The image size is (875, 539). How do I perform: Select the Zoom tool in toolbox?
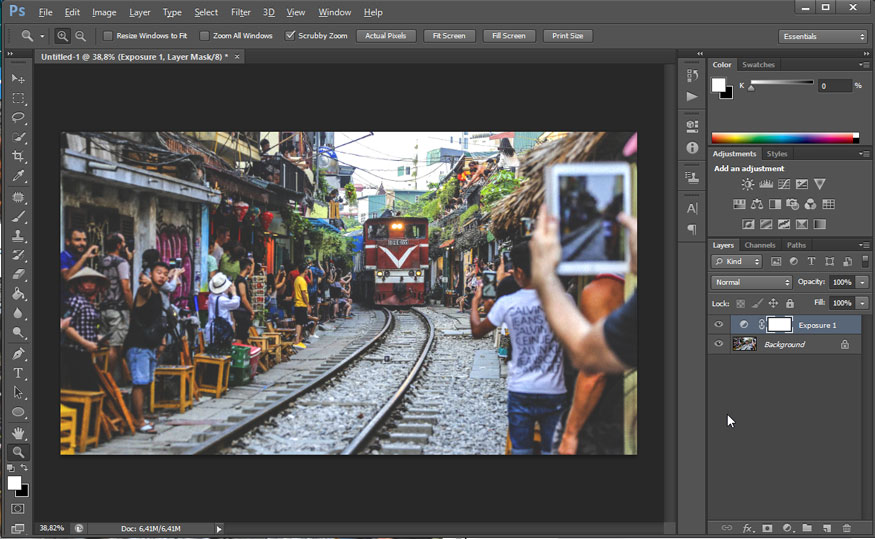pyautogui.click(x=18, y=452)
